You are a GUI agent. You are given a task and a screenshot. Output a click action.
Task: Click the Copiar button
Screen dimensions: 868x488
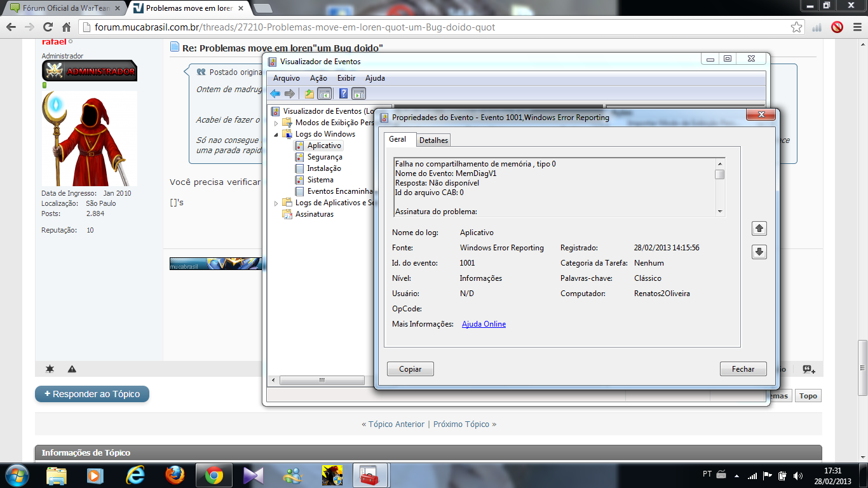[x=410, y=369]
